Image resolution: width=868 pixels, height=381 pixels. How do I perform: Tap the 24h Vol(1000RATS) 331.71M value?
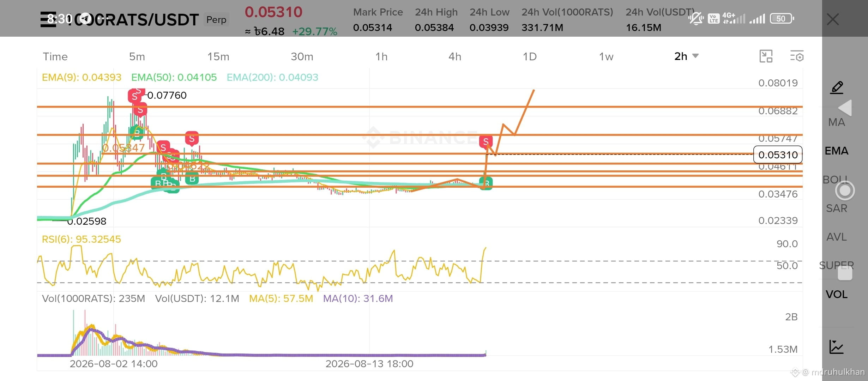click(x=542, y=28)
